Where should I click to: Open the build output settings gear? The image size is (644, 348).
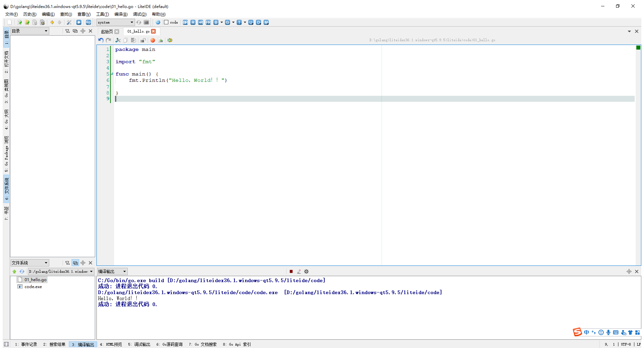(306, 271)
